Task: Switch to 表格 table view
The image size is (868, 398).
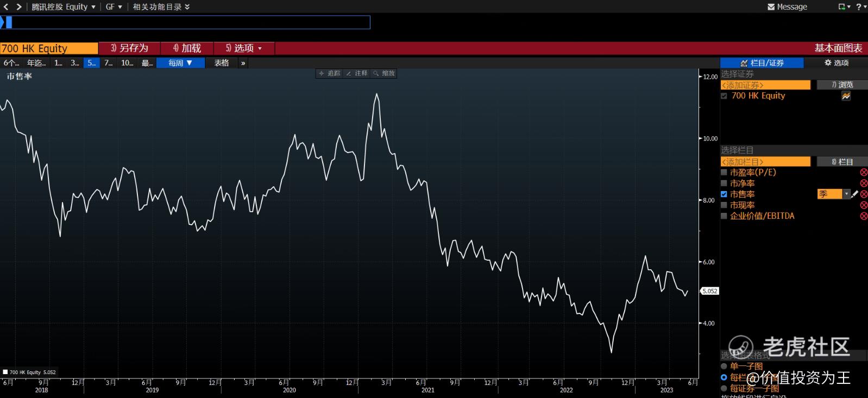Action: pos(222,63)
